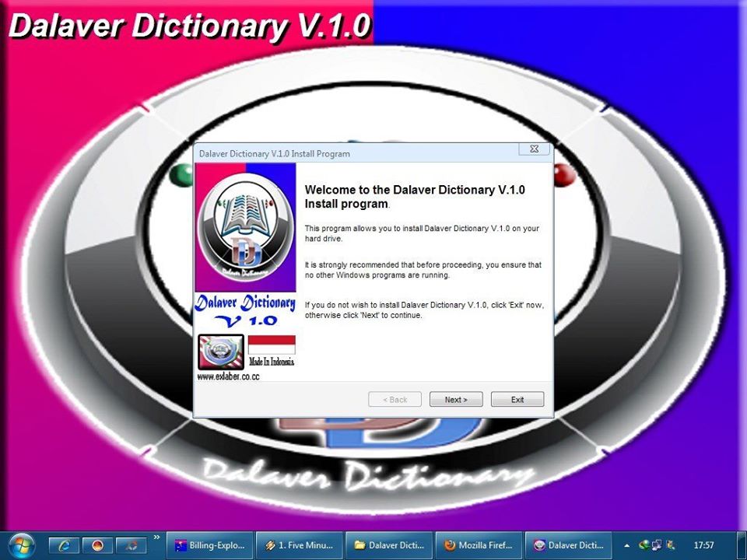Switch to the Dalaver Dicti... folder taskbar window

point(389,545)
